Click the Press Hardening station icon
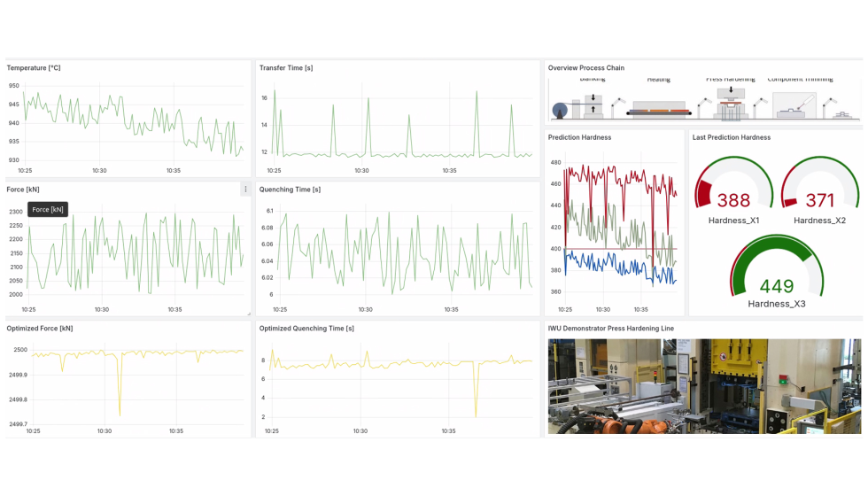 [x=730, y=106]
